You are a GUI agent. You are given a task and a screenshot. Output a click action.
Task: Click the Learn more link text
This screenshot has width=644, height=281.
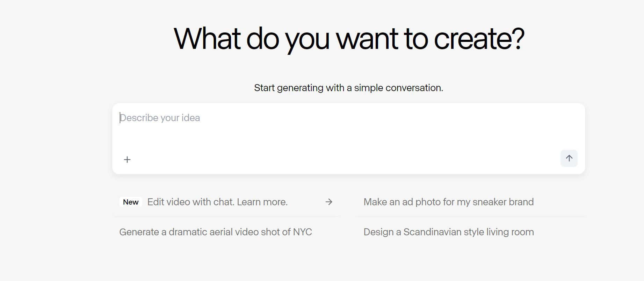pos(262,202)
